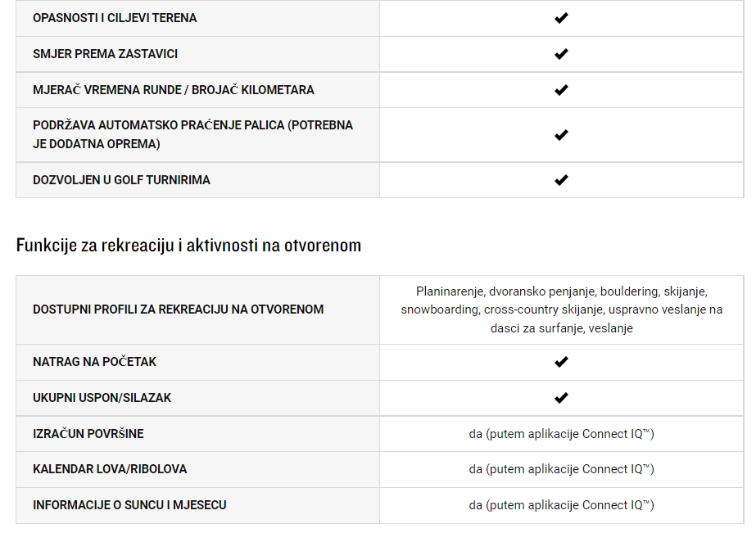Click checkmark next to Smjer prema zastavici

click(561, 54)
